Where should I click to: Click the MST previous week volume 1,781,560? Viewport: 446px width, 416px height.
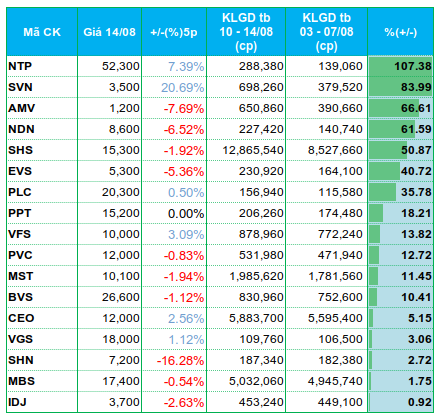[x=326, y=276]
